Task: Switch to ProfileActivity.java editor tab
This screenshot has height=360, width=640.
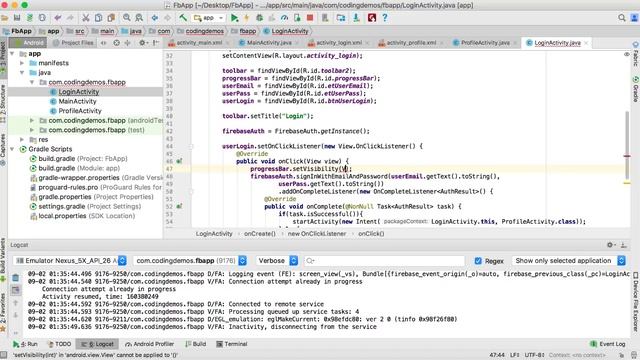Action: tap(485, 43)
